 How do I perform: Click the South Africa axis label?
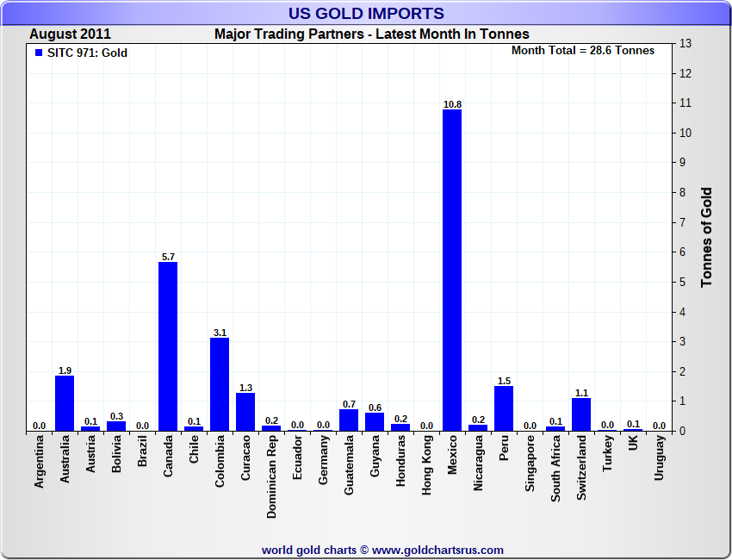(555, 469)
